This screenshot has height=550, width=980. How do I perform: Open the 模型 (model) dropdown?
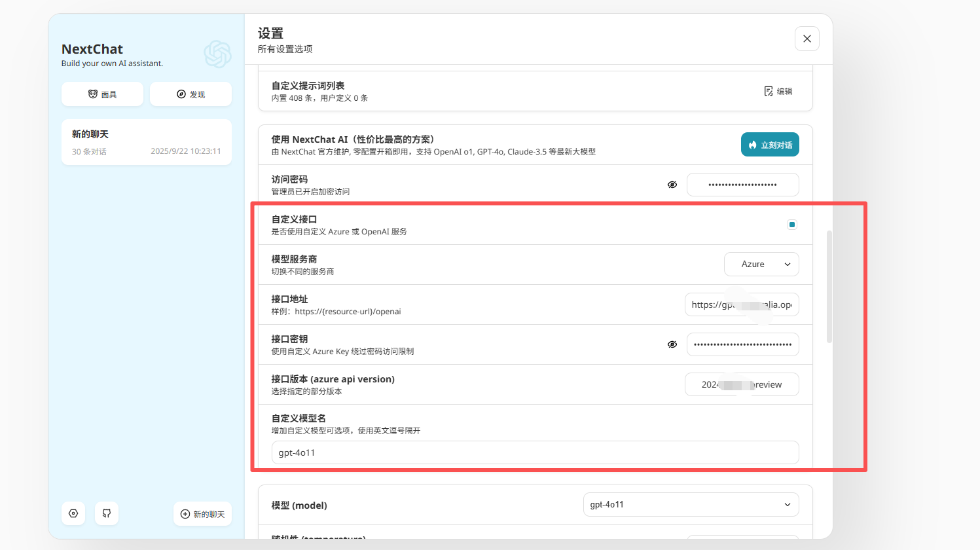(x=691, y=505)
